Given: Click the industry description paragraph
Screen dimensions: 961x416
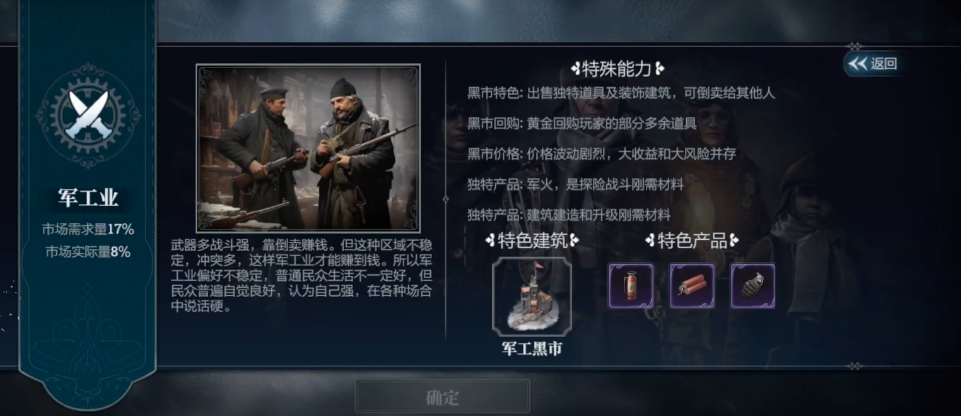Looking at the screenshot, I should (x=304, y=276).
